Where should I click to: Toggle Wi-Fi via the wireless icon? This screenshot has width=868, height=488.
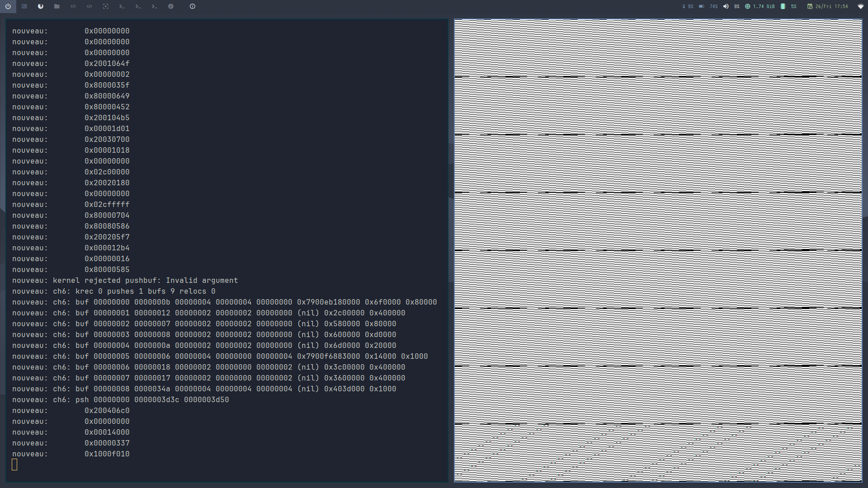click(x=860, y=6)
